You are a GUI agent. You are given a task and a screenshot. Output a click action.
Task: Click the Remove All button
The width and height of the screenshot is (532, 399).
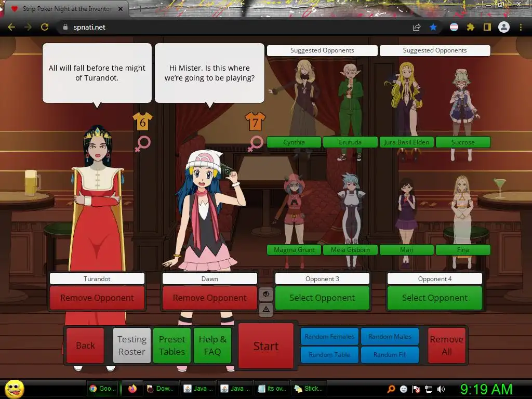point(446,345)
